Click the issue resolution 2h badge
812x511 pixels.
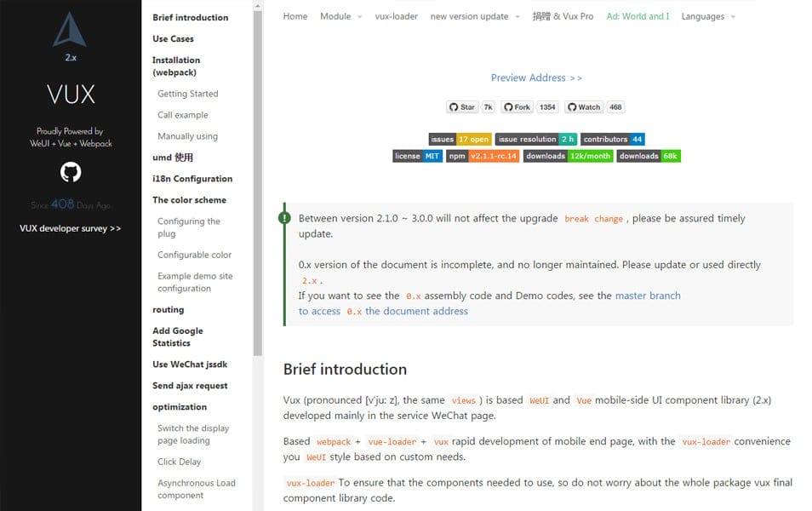click(x=536, y=139)
